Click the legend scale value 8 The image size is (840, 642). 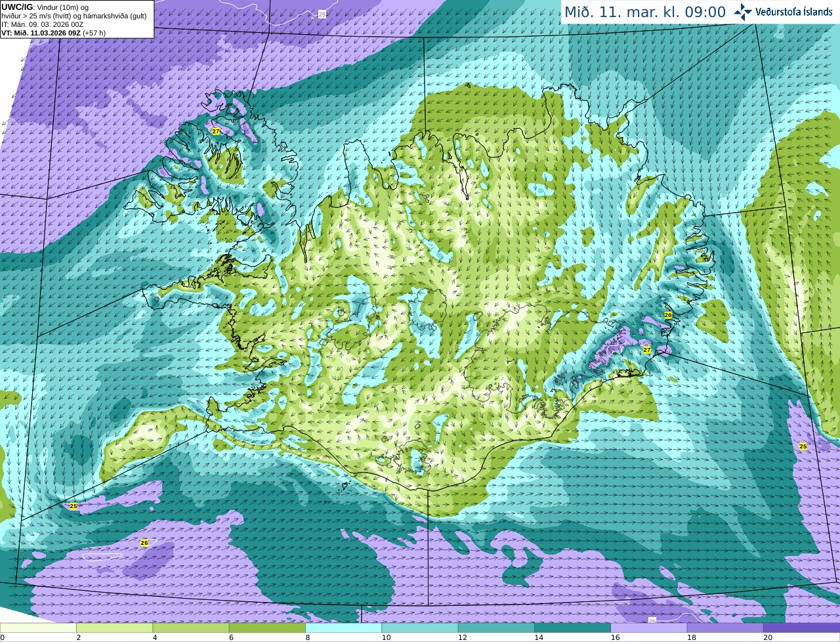coord(308,637)
